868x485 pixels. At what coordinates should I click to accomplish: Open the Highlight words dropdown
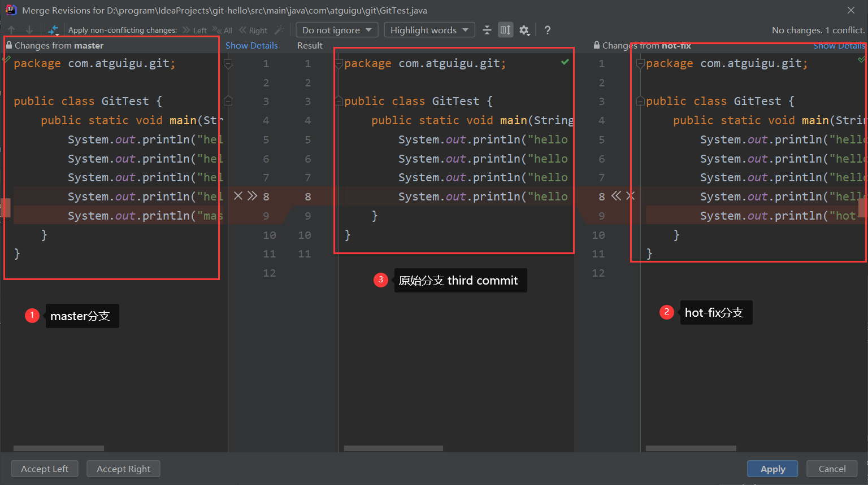coord(429,29)
